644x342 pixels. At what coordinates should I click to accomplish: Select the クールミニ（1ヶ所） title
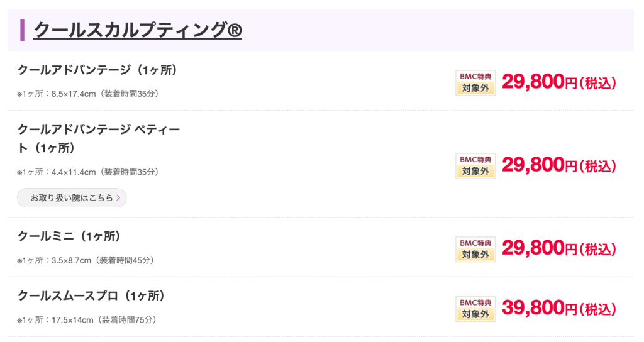click(69, 236)
